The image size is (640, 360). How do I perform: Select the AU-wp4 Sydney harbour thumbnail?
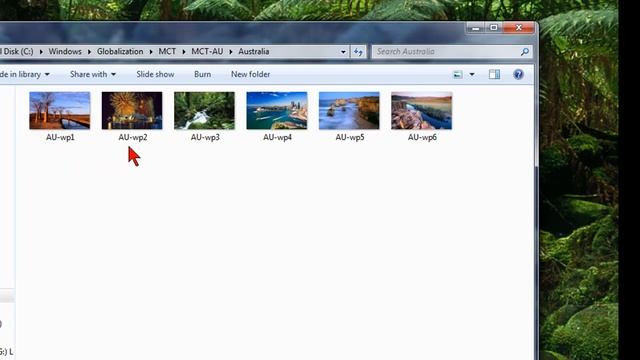277,111
